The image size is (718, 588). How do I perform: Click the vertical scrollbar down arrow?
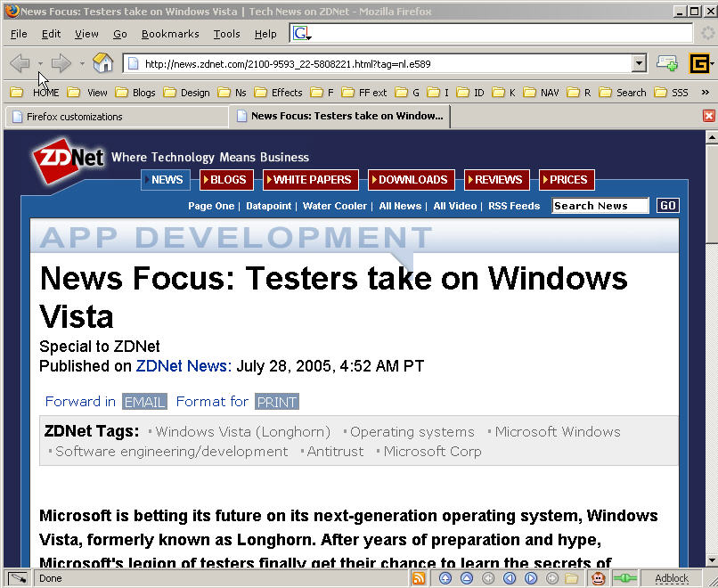pos(712,560)
